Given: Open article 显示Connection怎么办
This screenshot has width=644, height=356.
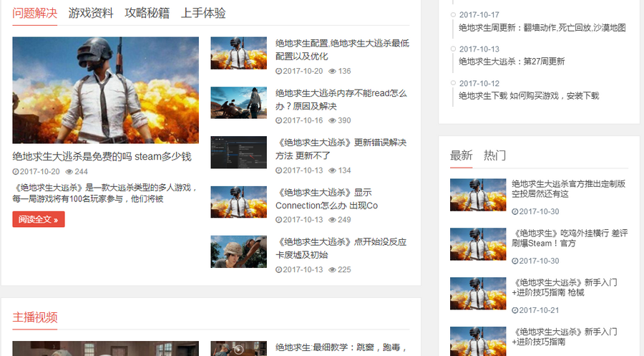Looking at the screenshot, I should 326,199.
